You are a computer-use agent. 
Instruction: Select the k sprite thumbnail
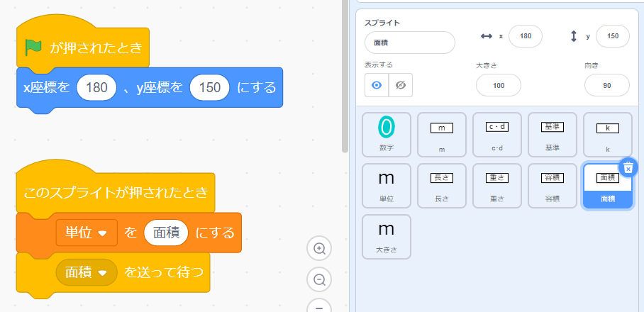click(607, 135)
